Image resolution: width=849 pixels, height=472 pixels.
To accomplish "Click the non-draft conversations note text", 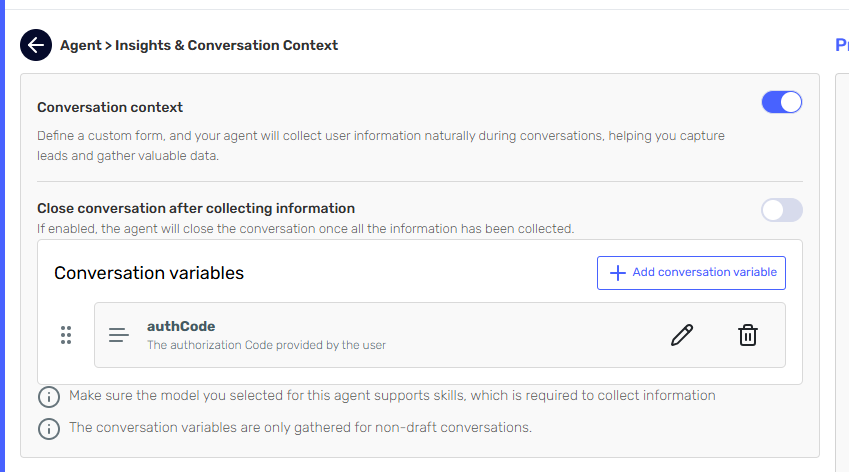I will pos(300,428).
